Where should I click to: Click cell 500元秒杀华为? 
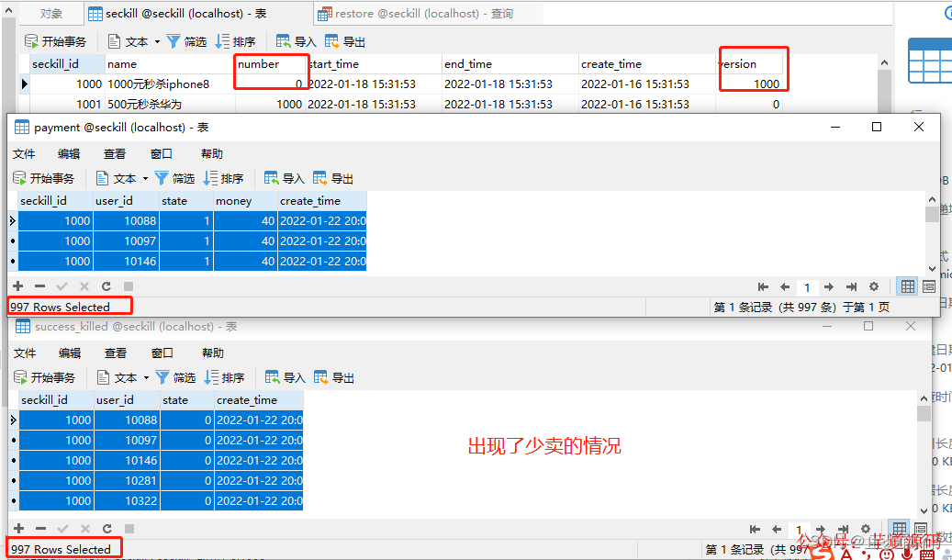click(x=170, y=104)
